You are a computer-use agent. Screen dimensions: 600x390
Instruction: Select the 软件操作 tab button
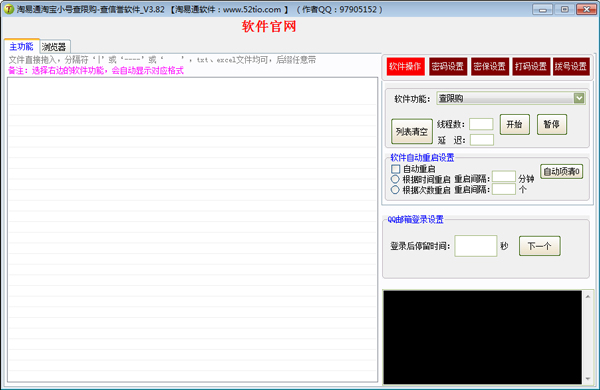click(405, 67)
